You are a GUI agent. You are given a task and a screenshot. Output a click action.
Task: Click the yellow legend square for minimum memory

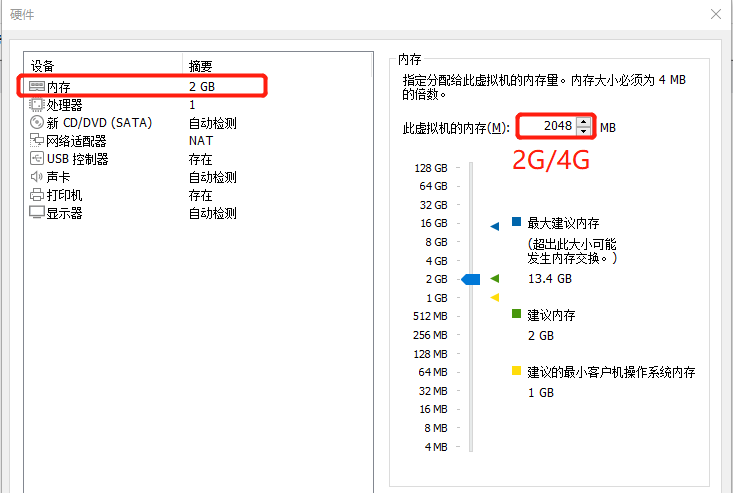click(517, 371)
